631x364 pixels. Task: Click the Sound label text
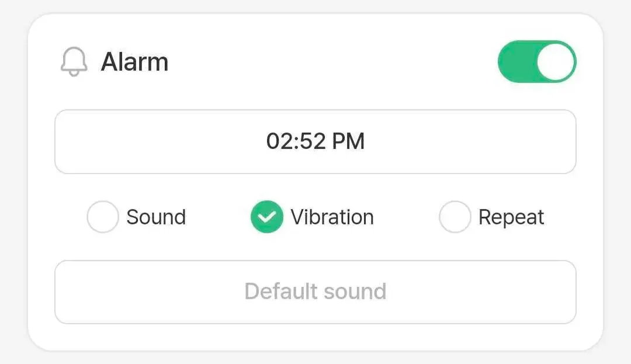(x=156, y=217)
